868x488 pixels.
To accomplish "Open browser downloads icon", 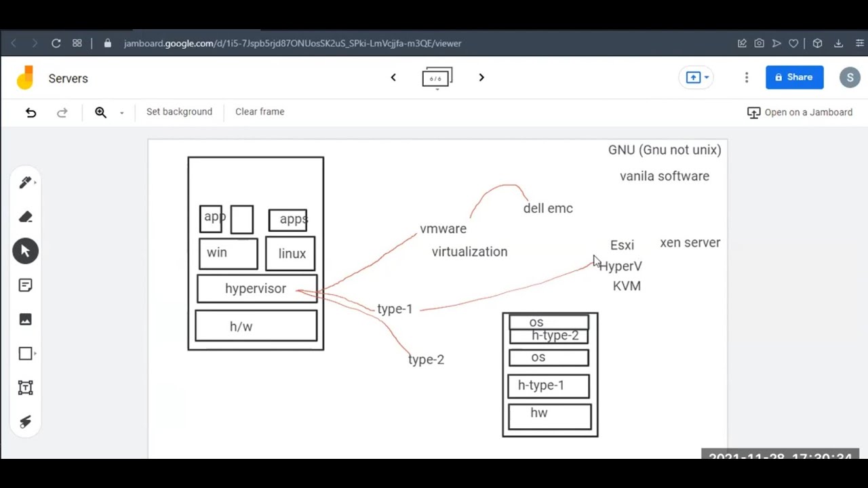I will 838,43.
